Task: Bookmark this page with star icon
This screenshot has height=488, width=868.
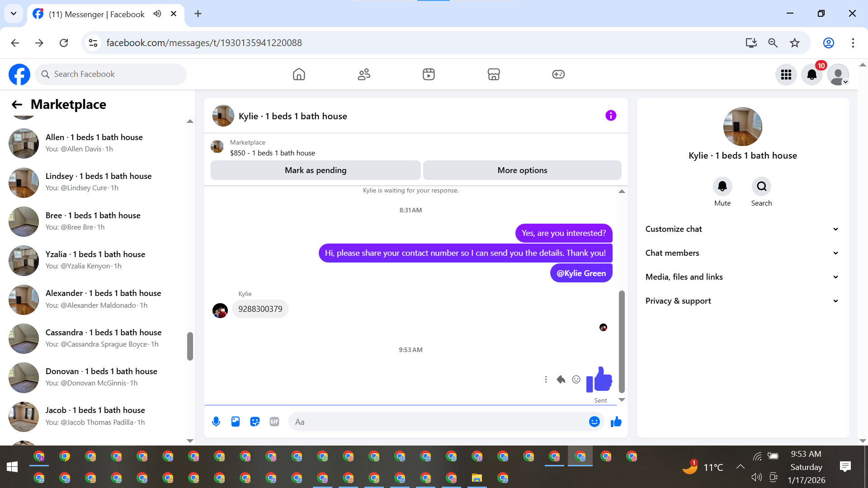Action: tap(795, 43)
